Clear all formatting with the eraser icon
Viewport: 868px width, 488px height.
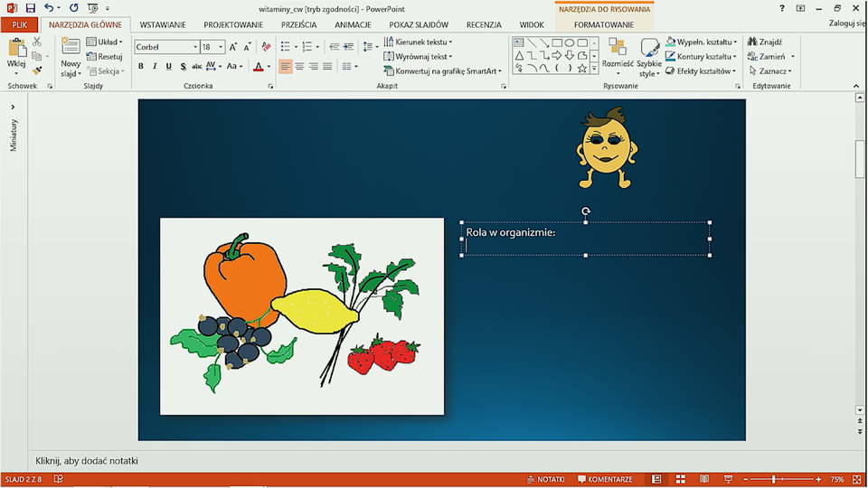(x=266, y=47)
